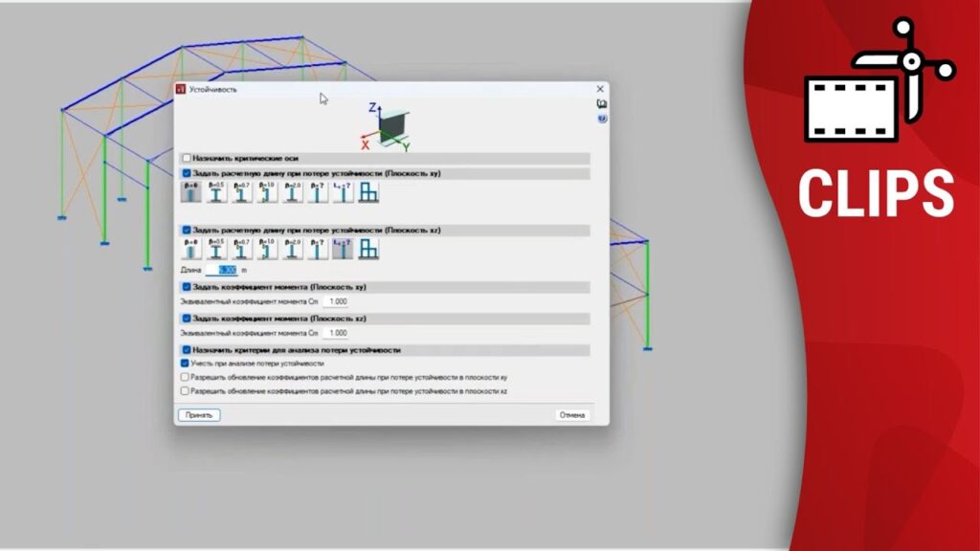The height and width of the screenshot is (551, 980).
Task: Select β=2.0 cantilever icon in plane xy
Action: pyautogui.click(x=292, y=192)
